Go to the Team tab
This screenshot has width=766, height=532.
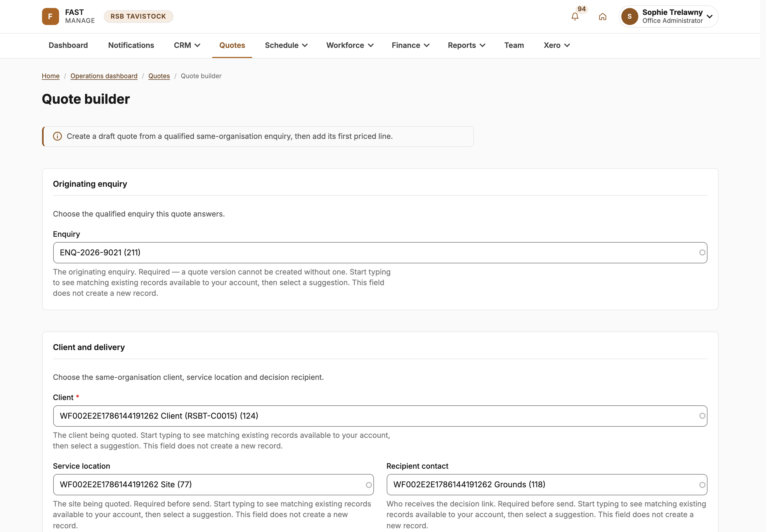(x=514, y=45)
